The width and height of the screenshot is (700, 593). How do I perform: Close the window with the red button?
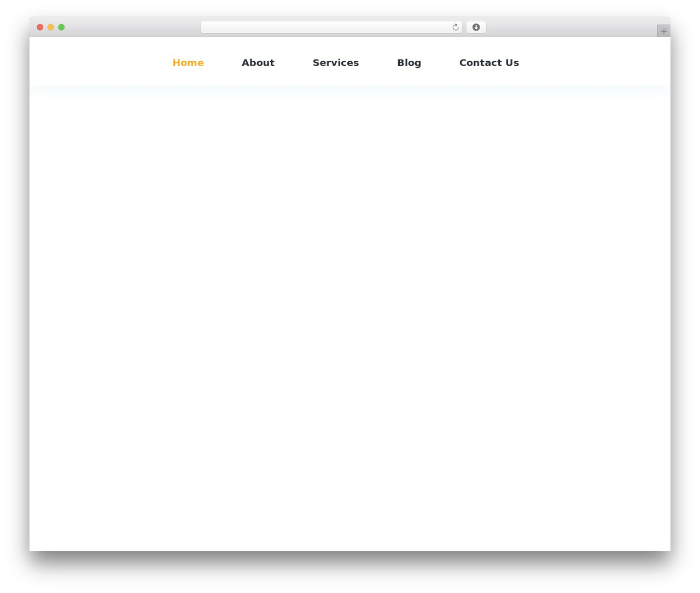coord(40,27)
